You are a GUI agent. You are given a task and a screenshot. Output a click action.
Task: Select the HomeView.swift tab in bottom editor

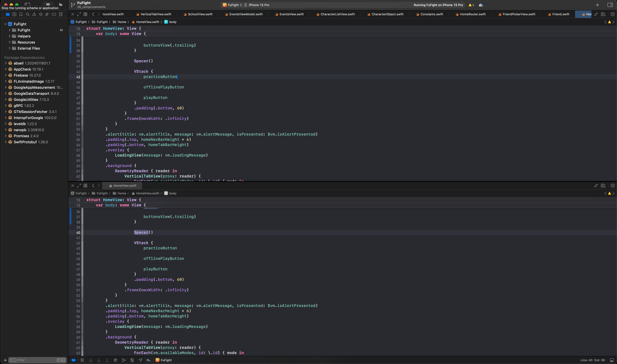pos(122,186)
